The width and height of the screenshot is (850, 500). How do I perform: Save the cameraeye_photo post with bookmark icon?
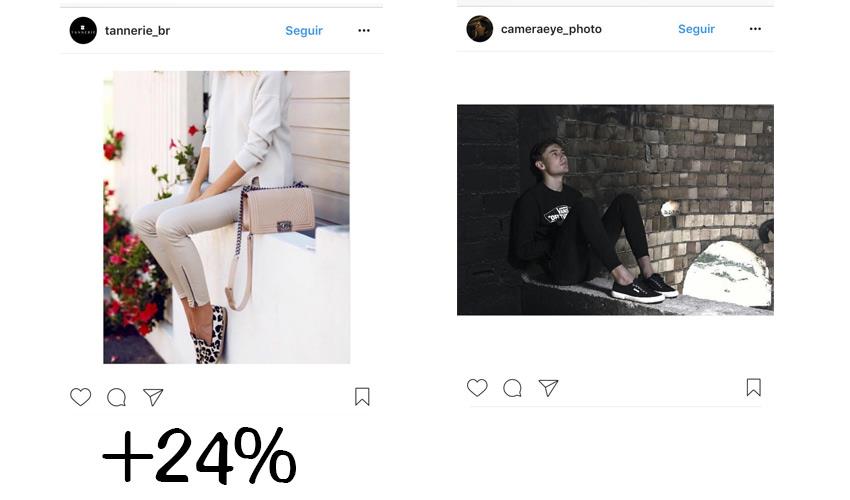754,387
